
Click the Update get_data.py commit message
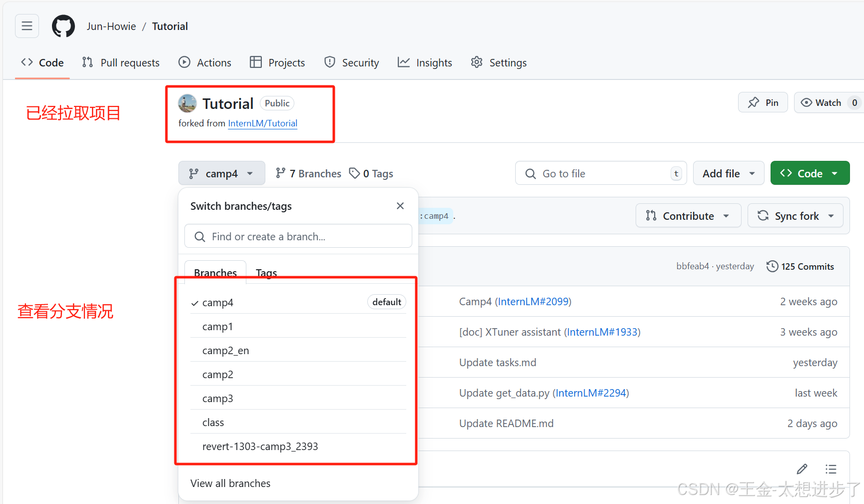coord(504,393)
